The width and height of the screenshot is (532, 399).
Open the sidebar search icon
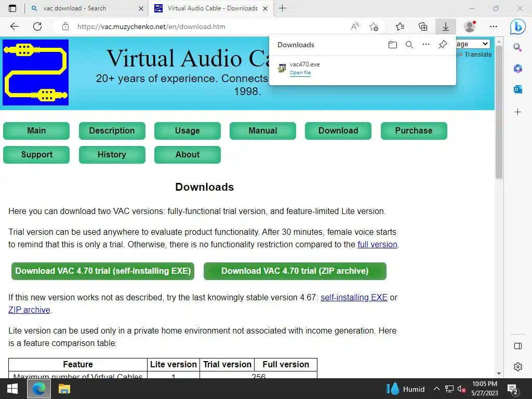[x=517, y=47]
